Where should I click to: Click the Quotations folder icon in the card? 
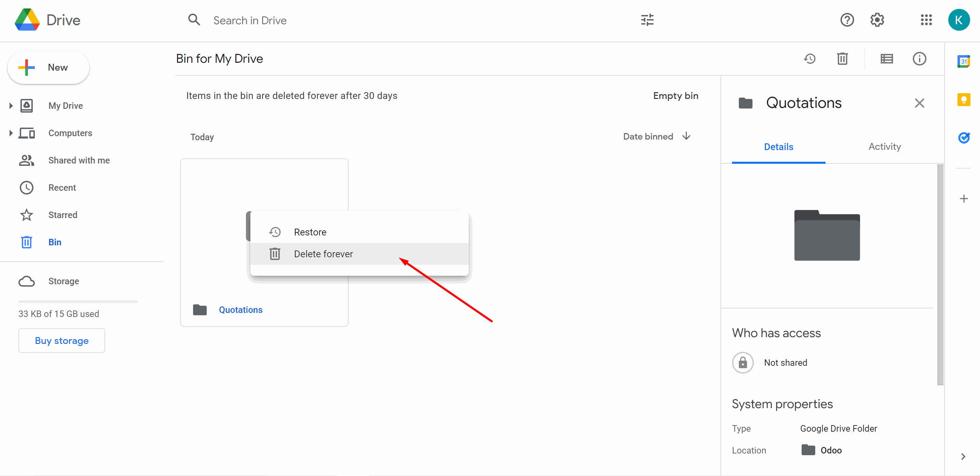(x=200, y=310)
